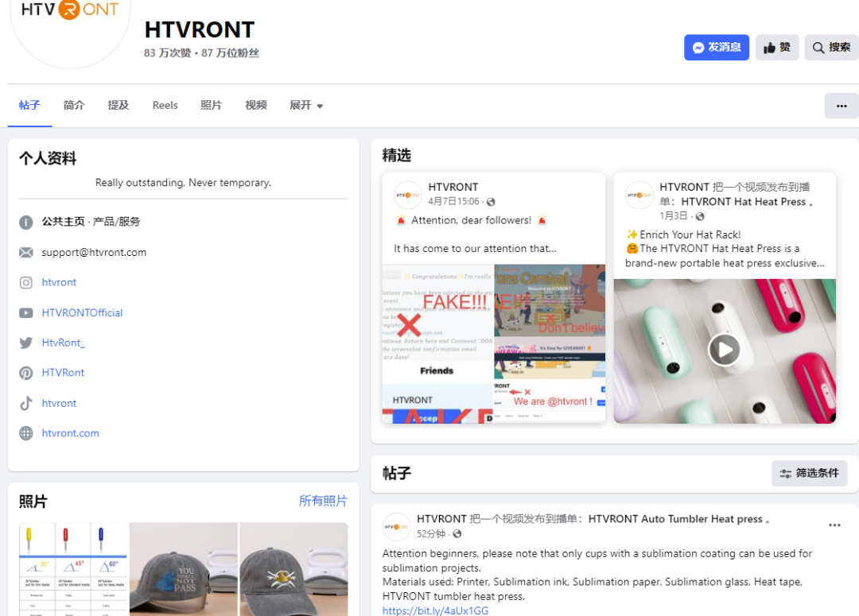The height and width of the screenshot is (616, 859).
Task: Click the TikTok icon beside htvront
Action: click(25, 404)
